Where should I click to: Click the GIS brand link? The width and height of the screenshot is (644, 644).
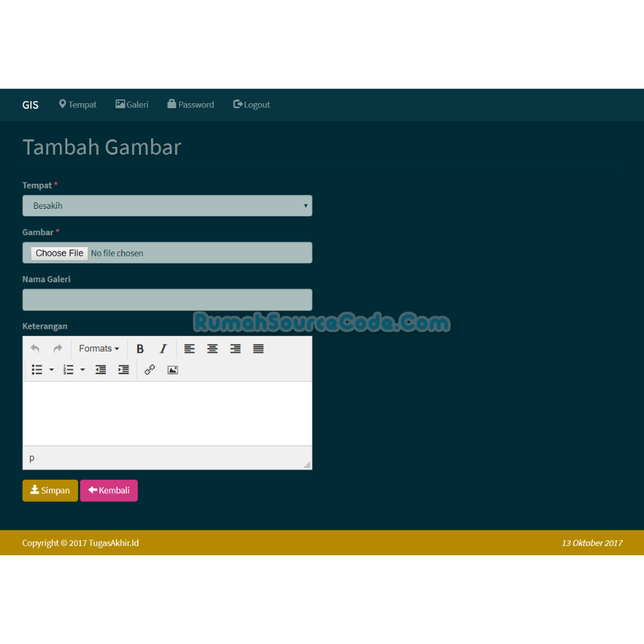click(x=30, y=105)
